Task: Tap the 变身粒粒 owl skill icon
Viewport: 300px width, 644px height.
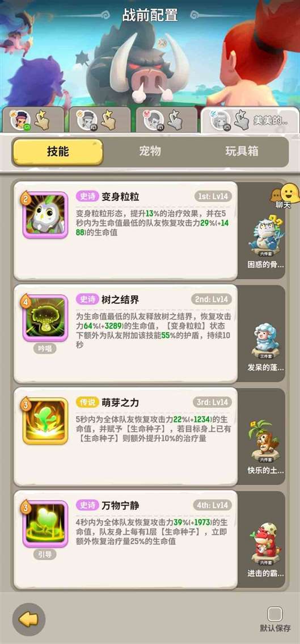Action: [x=45, y=215]
